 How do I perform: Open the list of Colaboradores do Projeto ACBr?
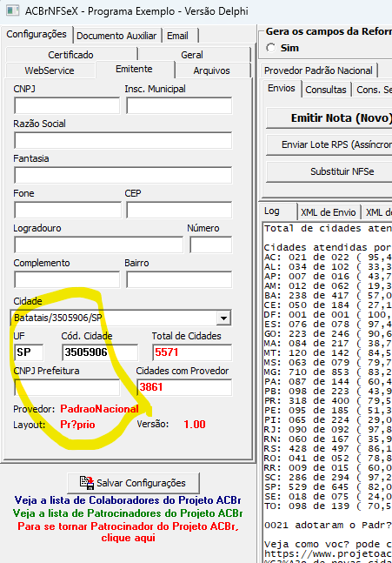pyautogui.click(x=128, y=500)
